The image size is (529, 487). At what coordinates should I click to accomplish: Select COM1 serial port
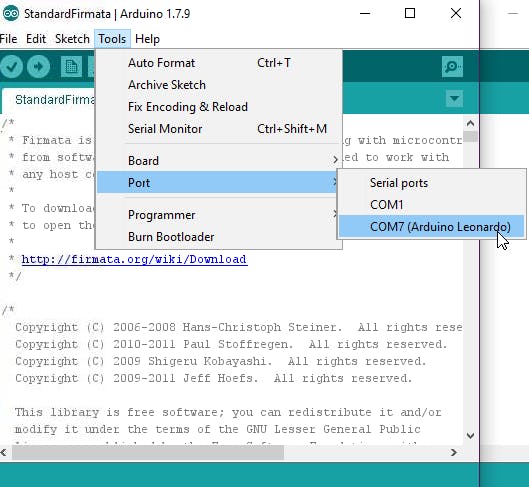point(431,204)
